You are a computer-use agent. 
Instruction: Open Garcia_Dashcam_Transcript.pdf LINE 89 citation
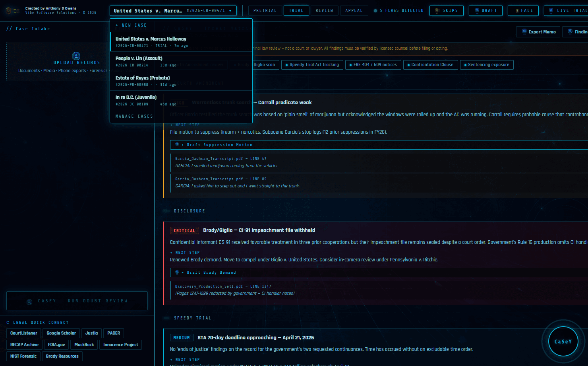click(379, 183)
